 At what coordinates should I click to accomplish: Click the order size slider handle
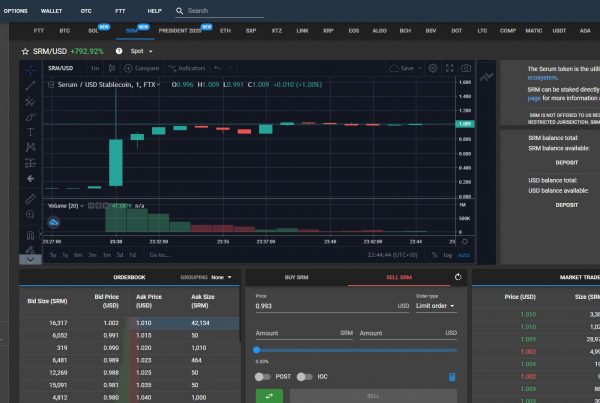click(257, 350)
